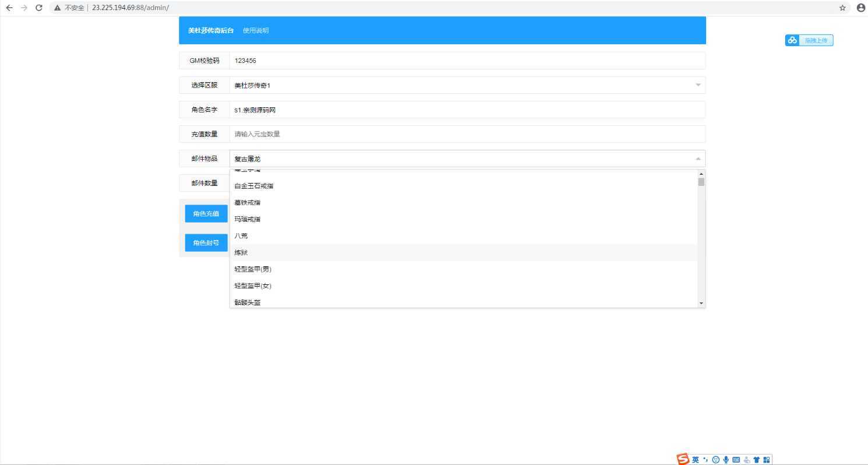Click the Sogou input method logo
The width and height of the screenshot is (868, 465).
click(x=683, y=459)
